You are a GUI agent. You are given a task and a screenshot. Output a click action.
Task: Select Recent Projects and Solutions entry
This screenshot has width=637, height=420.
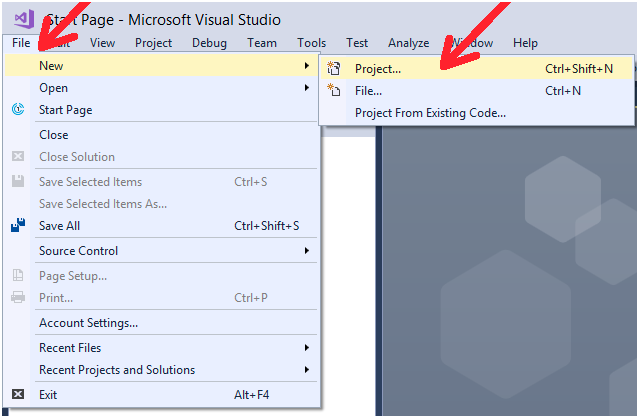162,370
